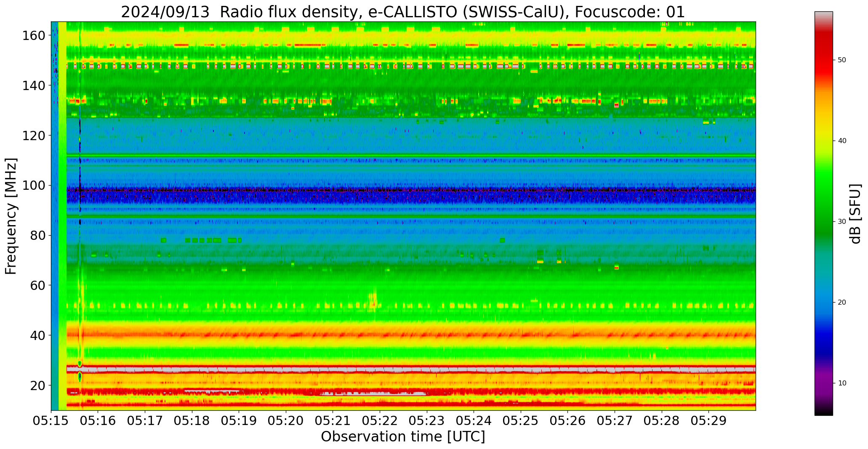Viewport: 868px width, 449px height.
Task: Click the 10 value on the colorbar
Action: click(842, 383)
